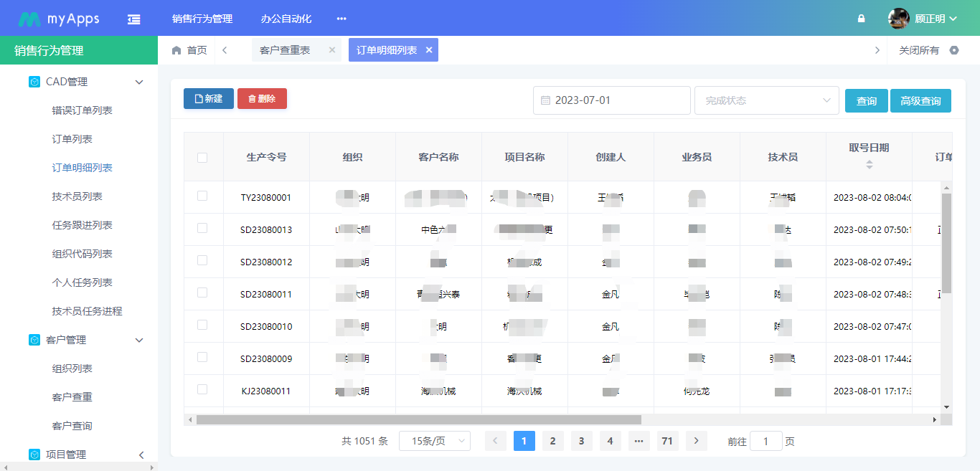Click the calendar icon in the date field

click(x=545, y=100)
